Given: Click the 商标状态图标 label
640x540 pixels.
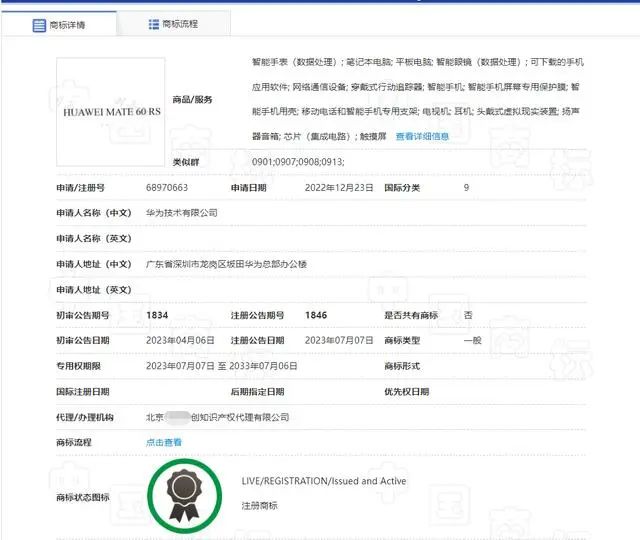Looking at the screenshot, I should pos(83,498).
